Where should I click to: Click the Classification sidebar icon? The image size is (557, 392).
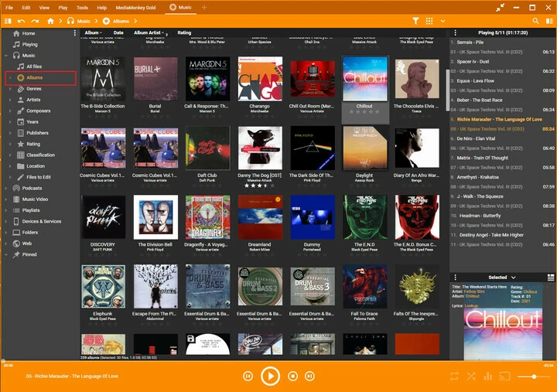[x=21, y=155]
